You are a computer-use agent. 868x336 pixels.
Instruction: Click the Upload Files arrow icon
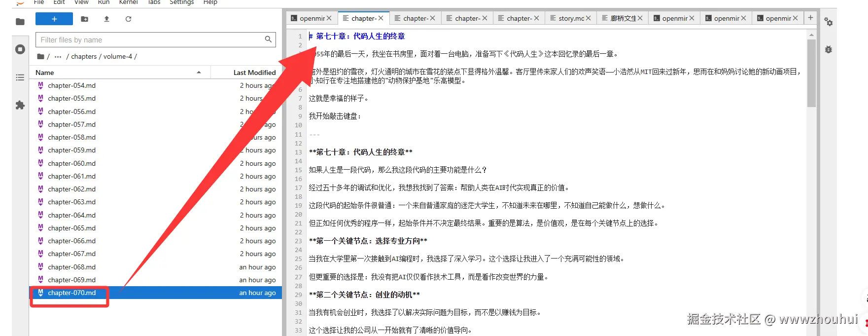(106, 19)
